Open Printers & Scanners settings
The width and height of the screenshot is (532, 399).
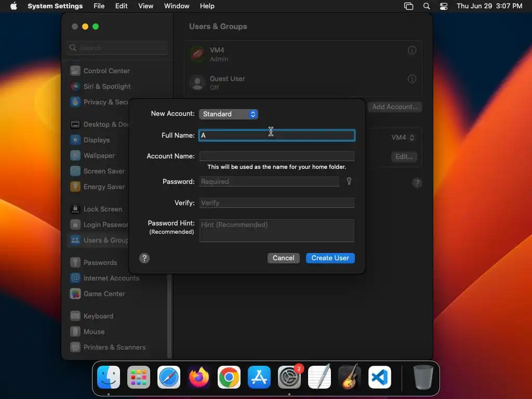[x=117, y=348]
